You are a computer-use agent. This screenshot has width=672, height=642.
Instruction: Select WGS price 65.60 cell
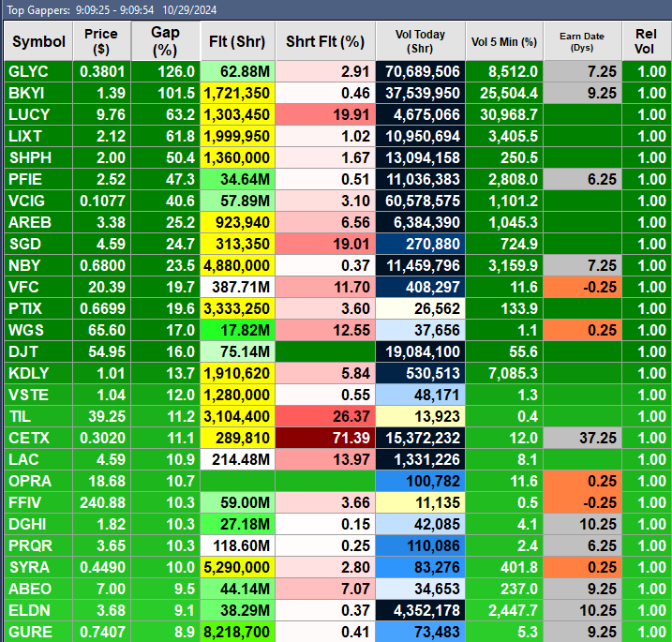point(101,330)
